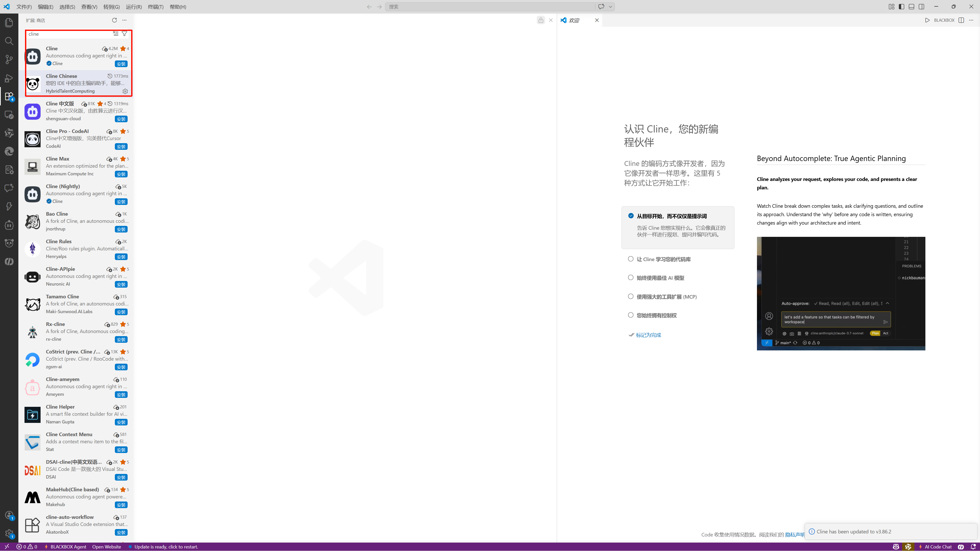Open the panda icon in activity bar
Screen dimensions: 980x551
tap(9, 243)
